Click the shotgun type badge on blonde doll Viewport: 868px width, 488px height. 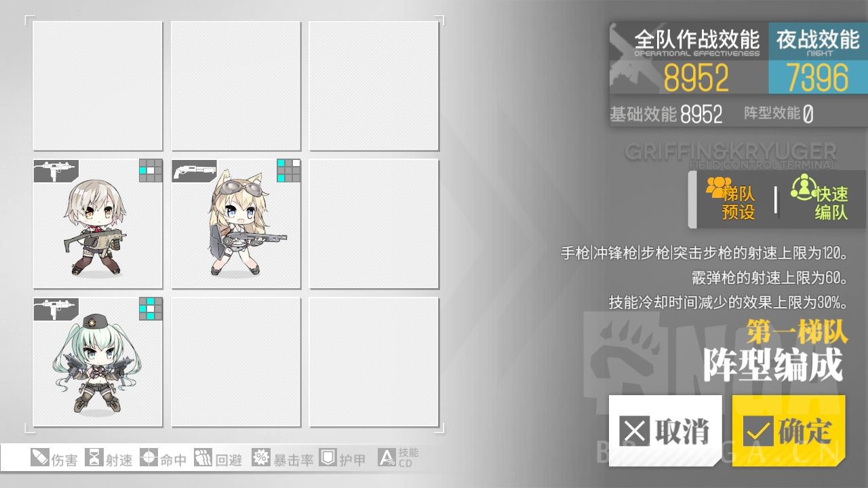[195, 171]
